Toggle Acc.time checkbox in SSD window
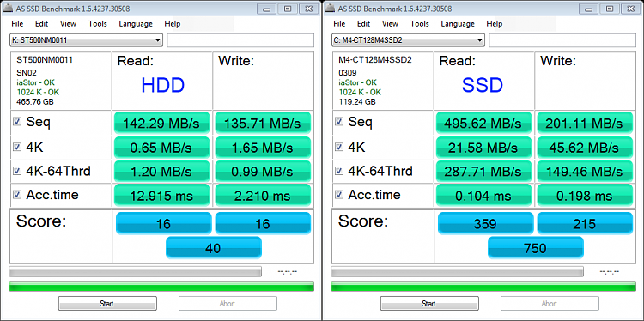This screenshot has height=321, width=644. pyautogui.click(x=339, y=195)
